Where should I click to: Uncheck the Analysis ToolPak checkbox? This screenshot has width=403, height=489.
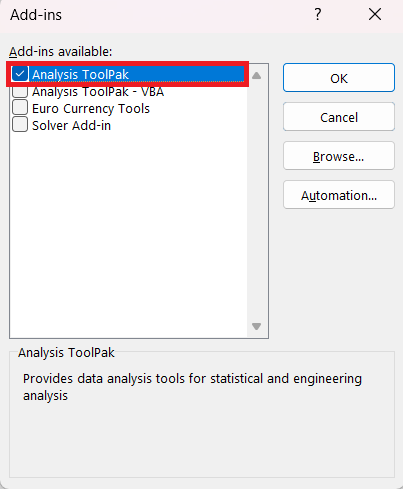tap(20, 74)
